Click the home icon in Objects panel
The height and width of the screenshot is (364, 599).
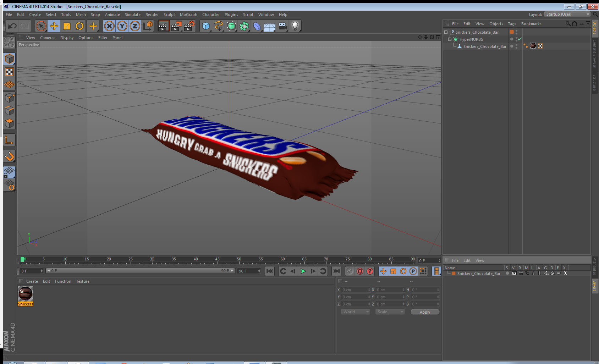[x=575, y=24]
